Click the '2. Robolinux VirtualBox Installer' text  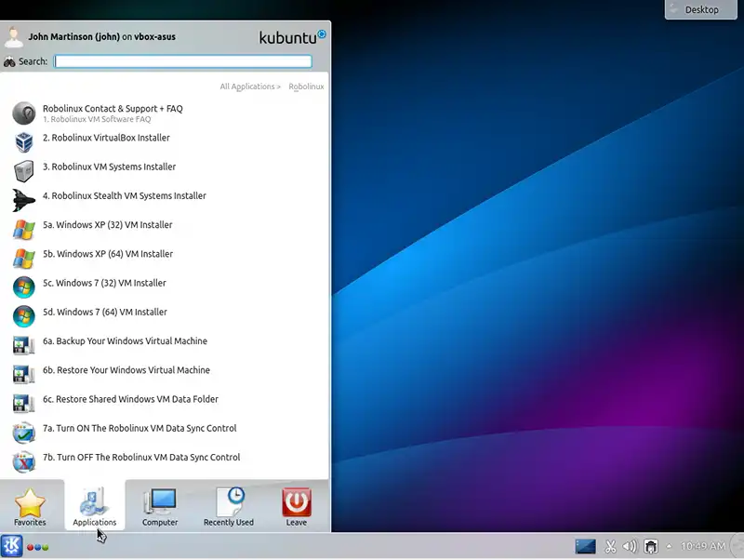pos(106,138)
